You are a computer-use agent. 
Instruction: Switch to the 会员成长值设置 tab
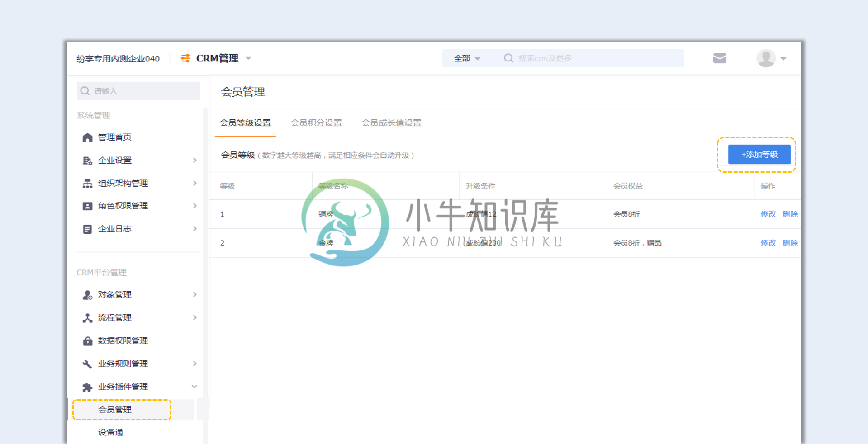click(391, 123)
